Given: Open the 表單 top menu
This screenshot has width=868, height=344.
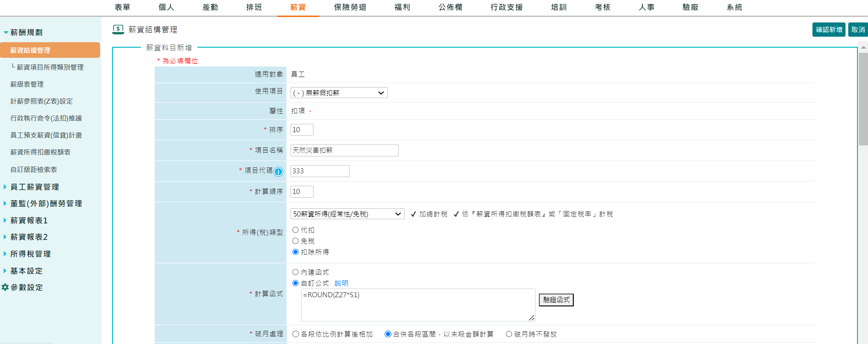Looking at the screenshot, I should tap(123, 7).
